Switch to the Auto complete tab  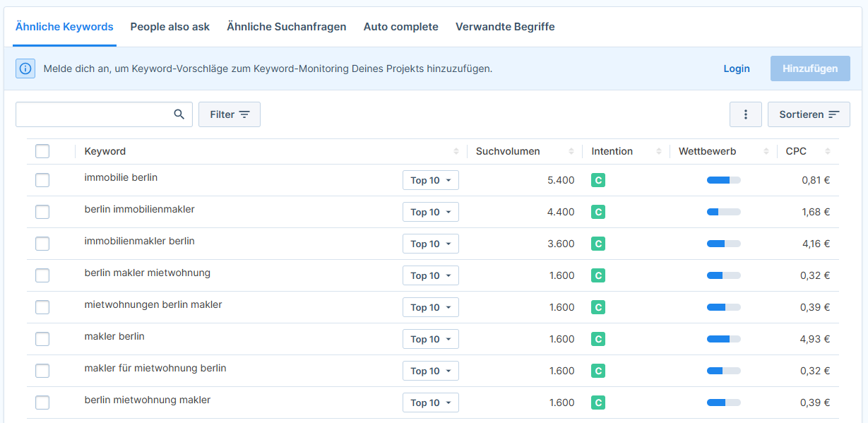pyautogui.click(x=401, y=27)
